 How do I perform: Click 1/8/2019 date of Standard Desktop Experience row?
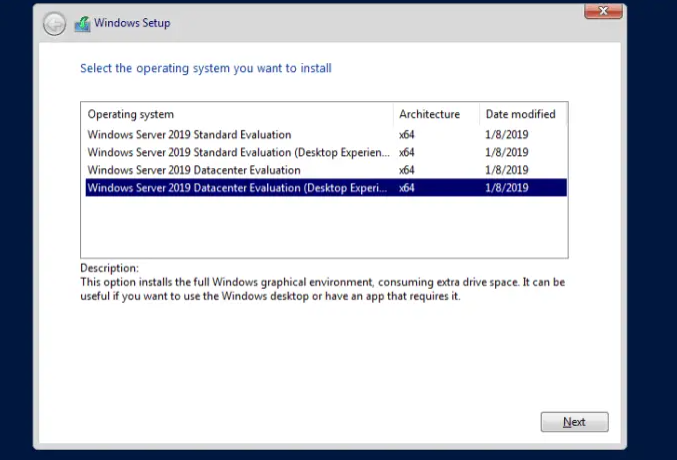506,152
